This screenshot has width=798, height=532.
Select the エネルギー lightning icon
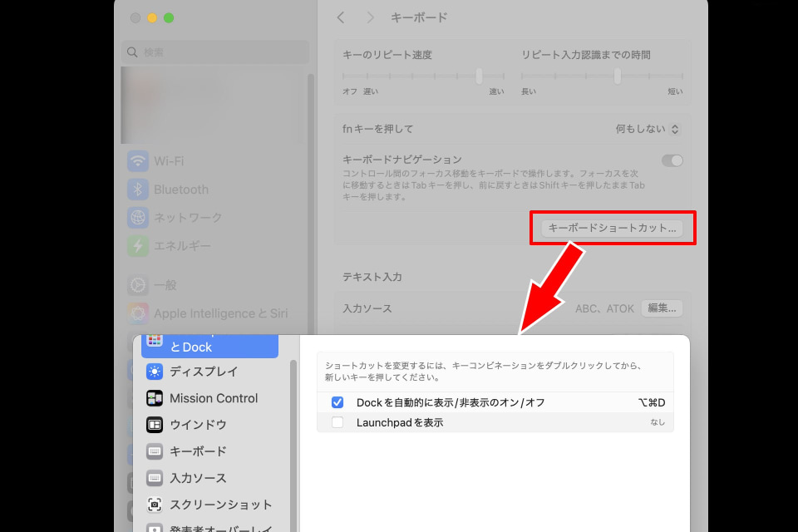coord(138,246)
